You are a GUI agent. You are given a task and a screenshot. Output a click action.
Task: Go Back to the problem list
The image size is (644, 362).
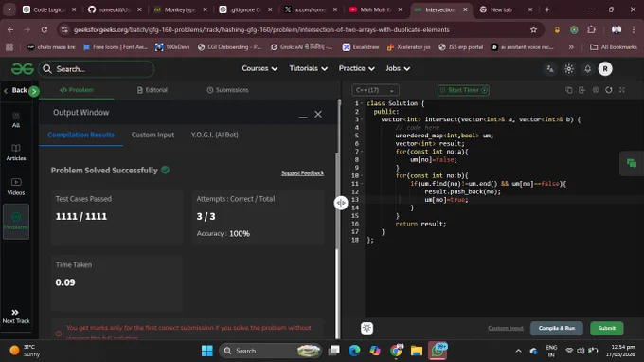(15, 90)
